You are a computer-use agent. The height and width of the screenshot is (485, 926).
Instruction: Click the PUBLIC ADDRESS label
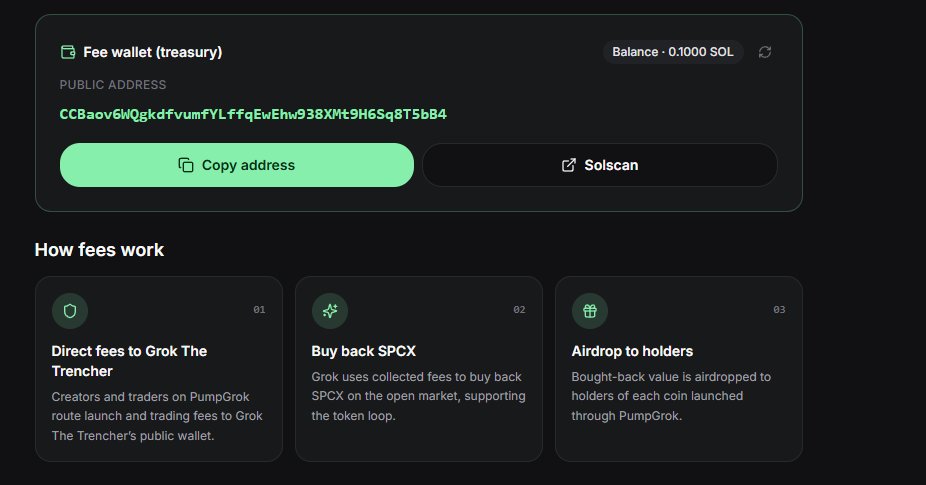pyautogui.click(x=113, y=84)
